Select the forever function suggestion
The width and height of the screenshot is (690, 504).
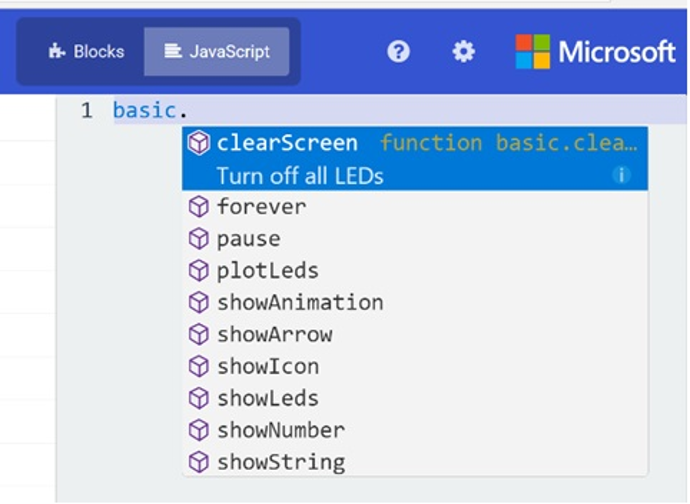[x=261, y=207]
